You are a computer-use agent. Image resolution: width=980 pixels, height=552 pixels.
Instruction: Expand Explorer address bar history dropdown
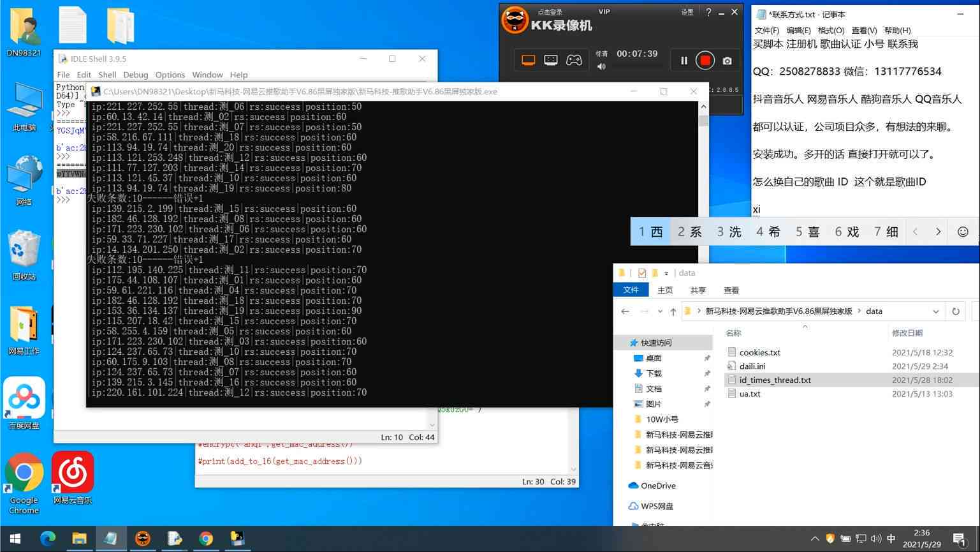[x=935, y=311]
